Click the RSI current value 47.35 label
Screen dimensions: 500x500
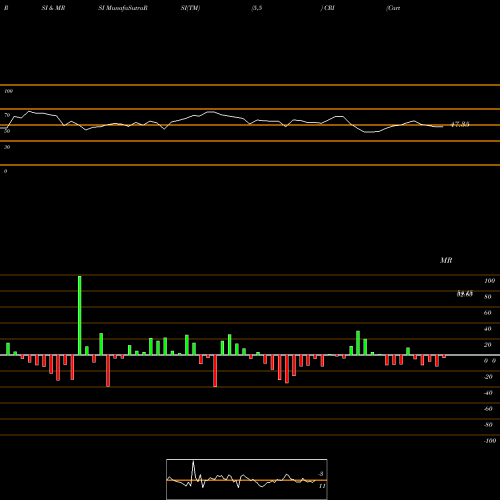tap(460, 124)
